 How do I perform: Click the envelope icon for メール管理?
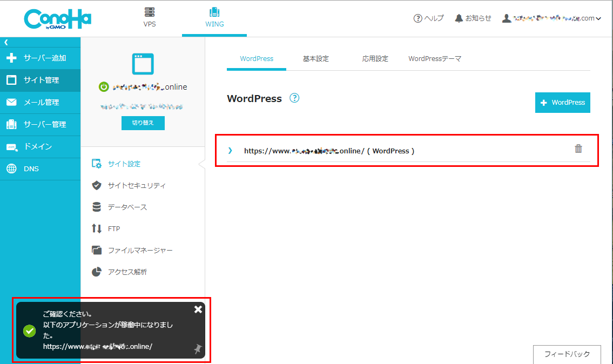[11, 102]
